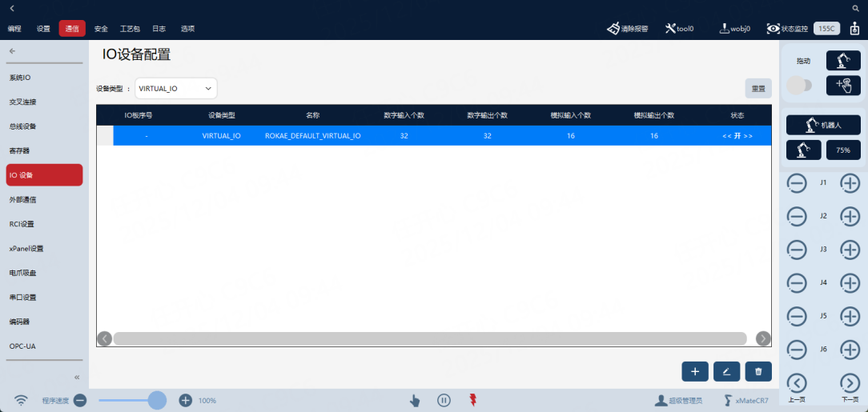This screenshot has height=412, width=868.
Task: Go to the previous jog page
Action: pos(797,382)
